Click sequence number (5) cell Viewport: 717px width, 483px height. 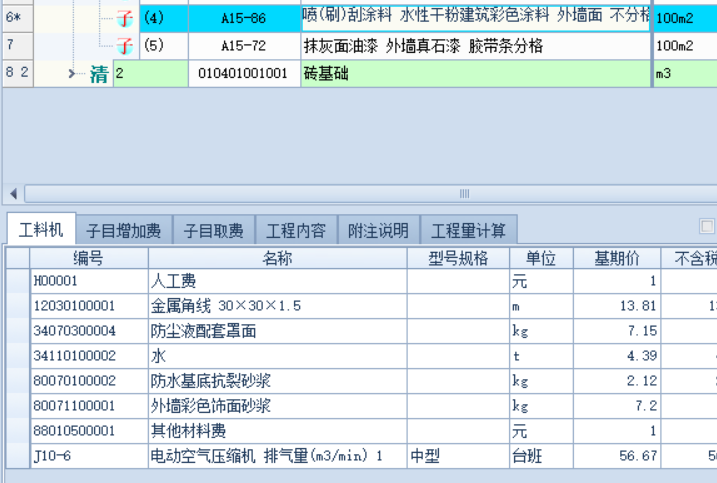pyautogui.click(x=164, y=46)
